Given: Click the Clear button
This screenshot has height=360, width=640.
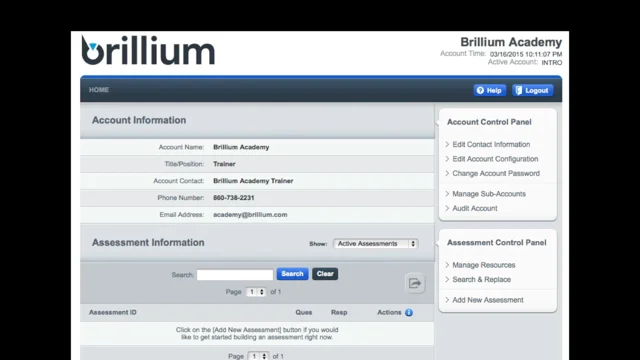Looking at the screenshot, I should pos(325,274).
